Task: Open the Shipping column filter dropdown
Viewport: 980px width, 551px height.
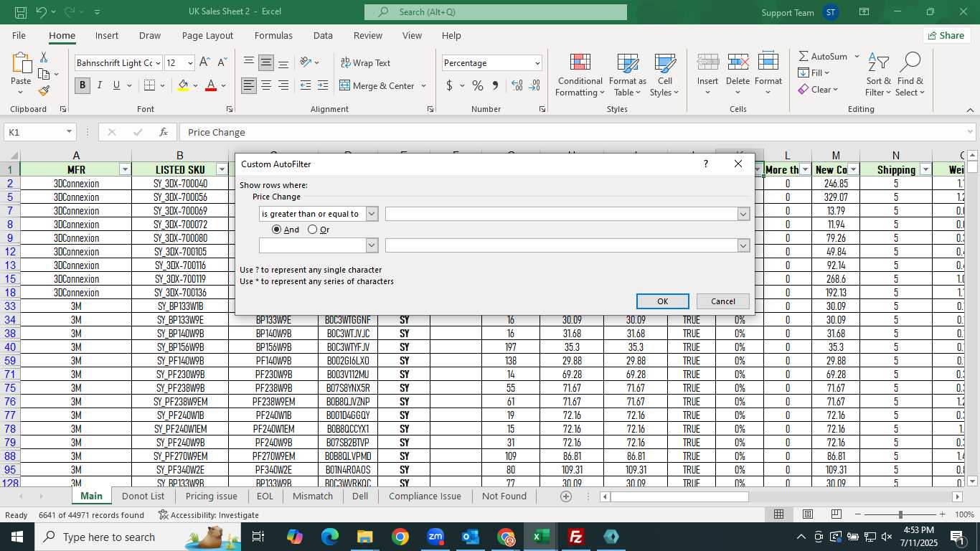Action: point(925,169)
